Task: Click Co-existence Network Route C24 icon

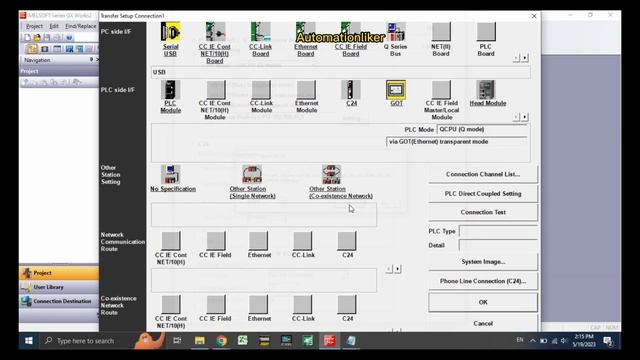Action: pos(347,304)
